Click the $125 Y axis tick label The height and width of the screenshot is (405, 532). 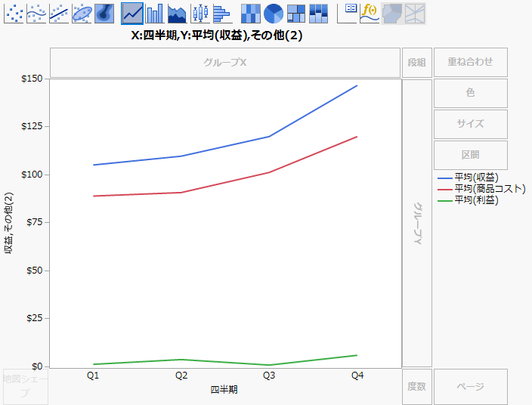pyautogui.click(x=32, y=126)
